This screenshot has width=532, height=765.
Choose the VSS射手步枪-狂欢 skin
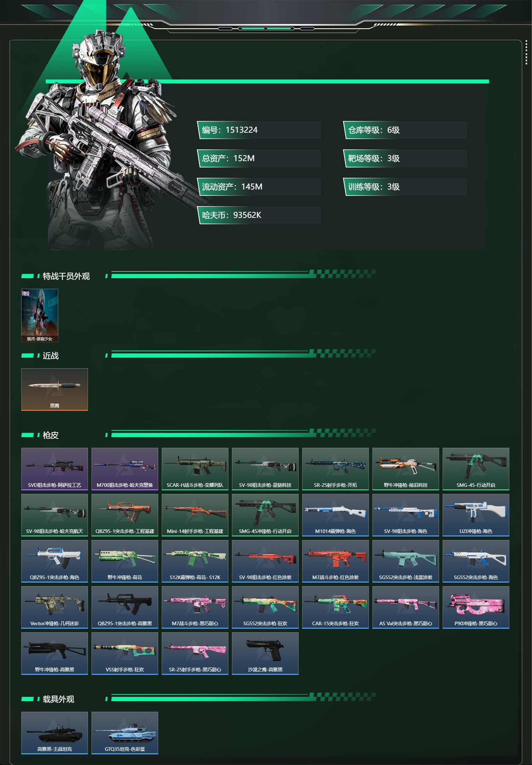[125, 654]
